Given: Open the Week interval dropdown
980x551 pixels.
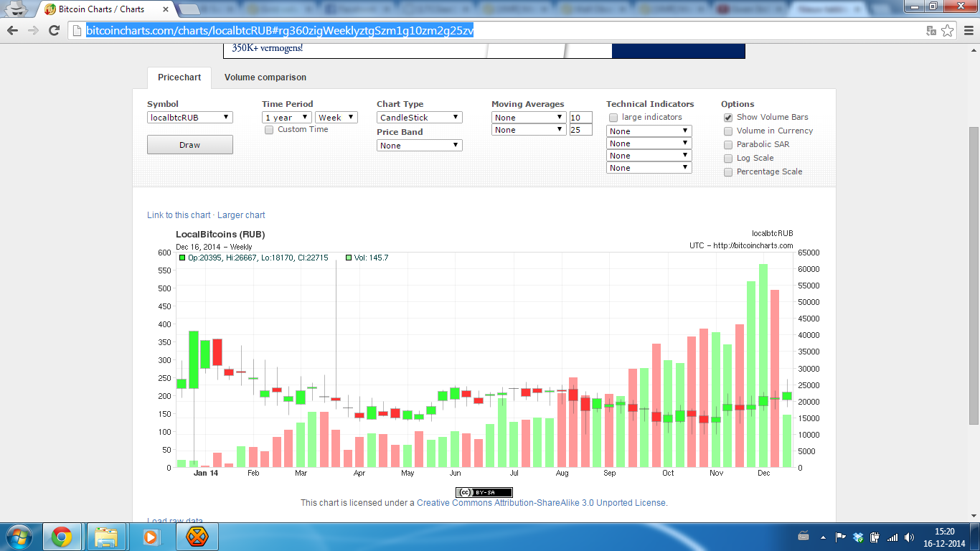Looking at the screenshot, I should [336, 117].
